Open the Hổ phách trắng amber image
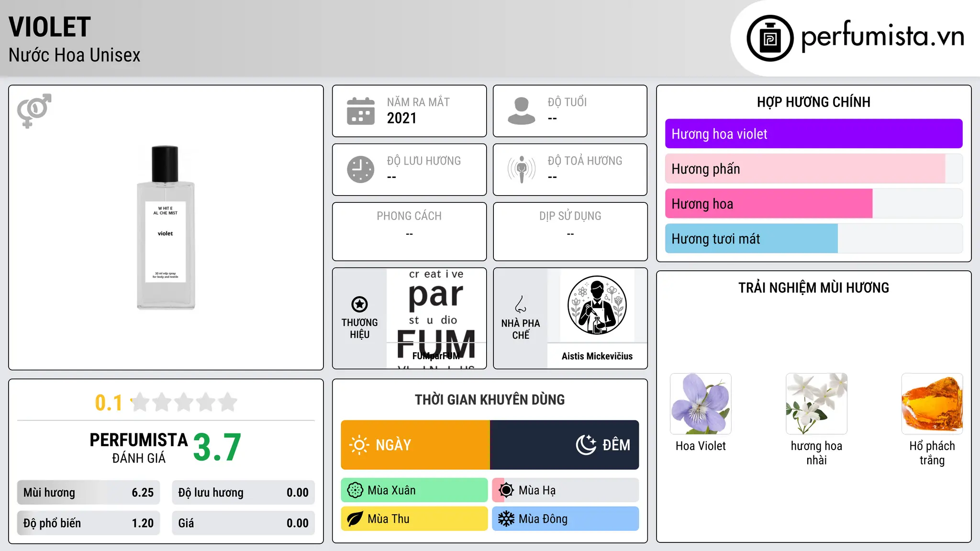Image resolution: width=980 pixels, height=551 pixels. coord(932,404)
